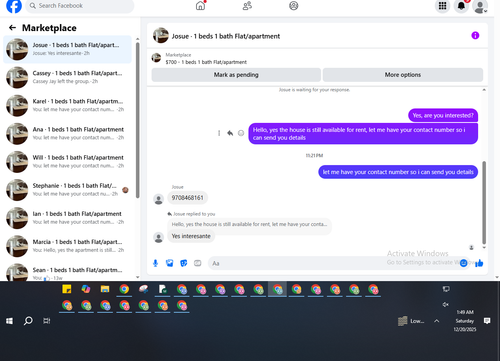Click the quoted reply 'Hello, yes the house'
The width and height of the screenshot is (500, 361).
[249, 224]
